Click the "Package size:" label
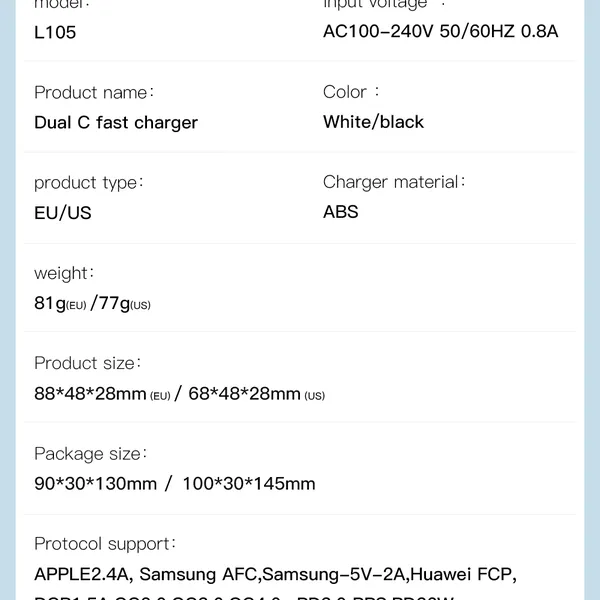Screen dimensions: 600x600 [91, 453]
